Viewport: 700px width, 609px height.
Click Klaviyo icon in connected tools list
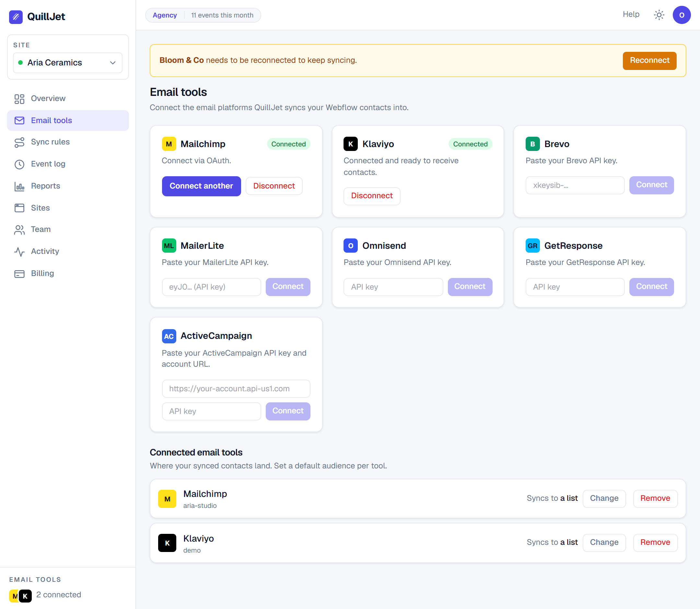coord(167,543)
